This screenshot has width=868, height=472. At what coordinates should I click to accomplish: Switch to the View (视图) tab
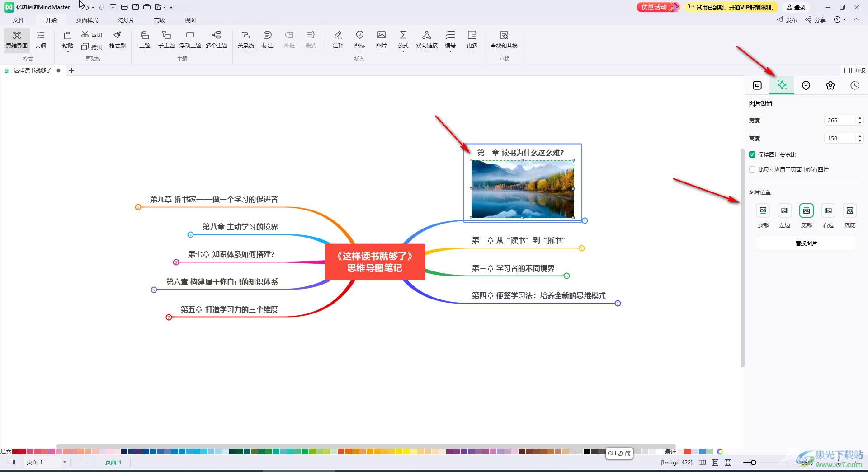[190, 20]
